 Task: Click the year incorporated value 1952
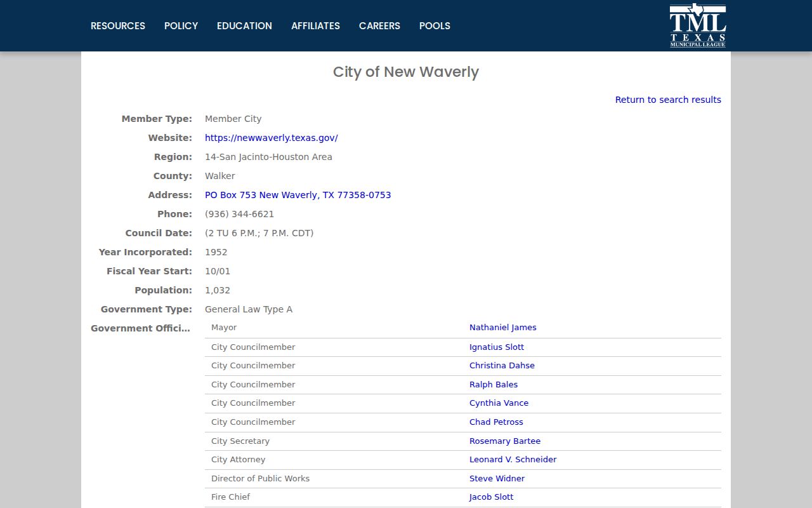(x=216, y=252)
